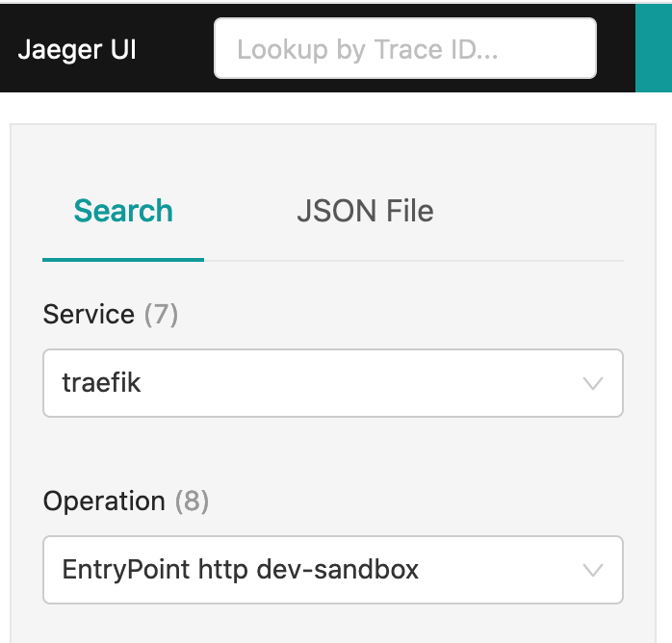This screenshot has width=672, height=643.
Task: Click the teal button beside trace lookup
Action: point(654,48)
